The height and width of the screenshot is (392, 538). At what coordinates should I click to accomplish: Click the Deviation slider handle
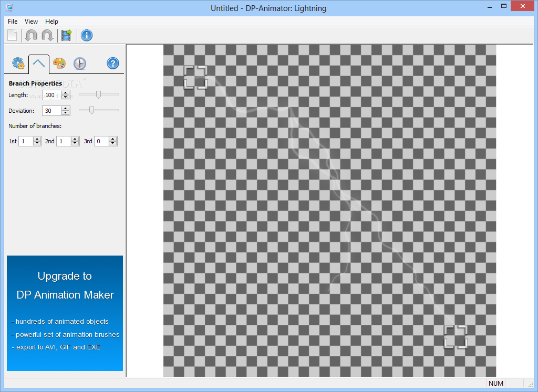[x=91, y=110]
